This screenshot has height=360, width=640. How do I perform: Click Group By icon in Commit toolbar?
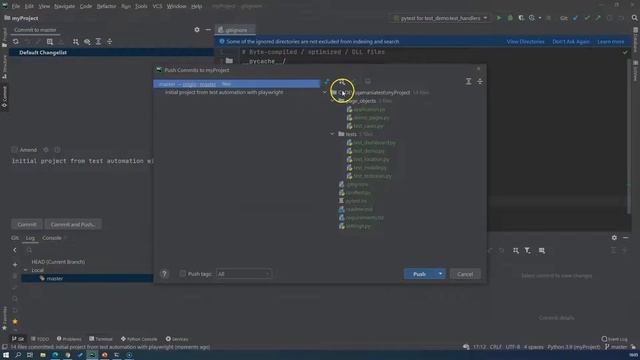[76, 42]
